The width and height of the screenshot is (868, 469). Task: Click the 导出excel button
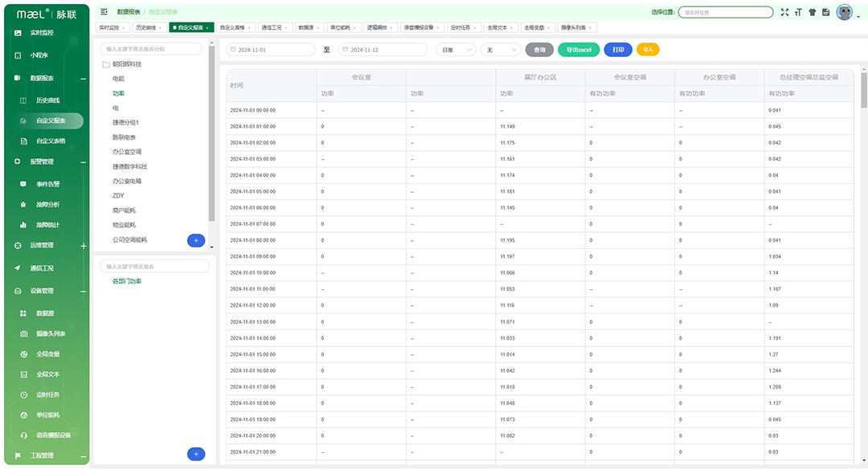click(579, 50)
